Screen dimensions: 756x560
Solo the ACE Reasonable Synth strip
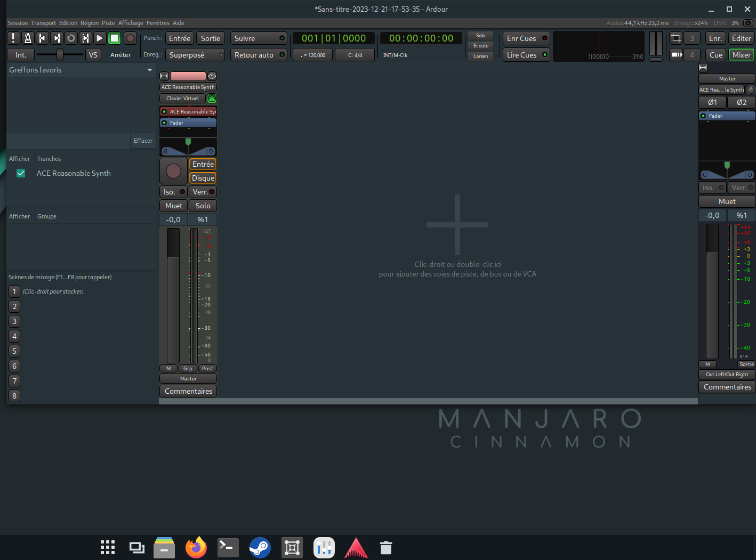click(203, 206)
